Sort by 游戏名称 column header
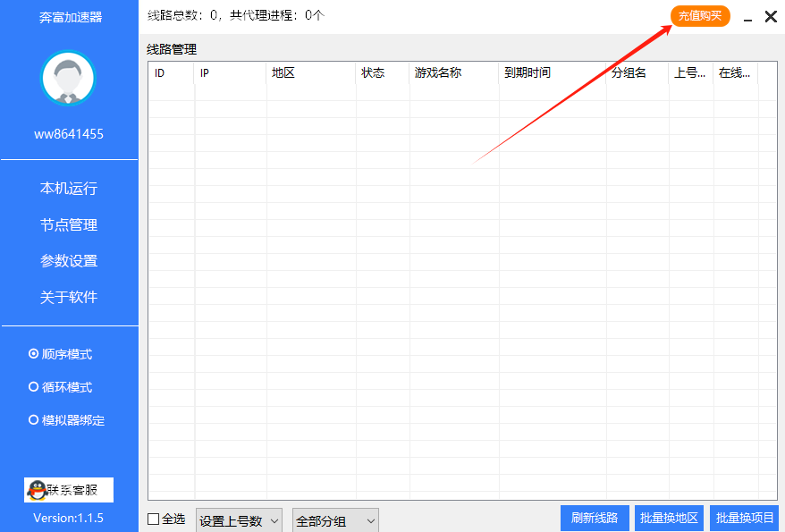This screenshot has height=532, width=785. (x=454, y=73)
